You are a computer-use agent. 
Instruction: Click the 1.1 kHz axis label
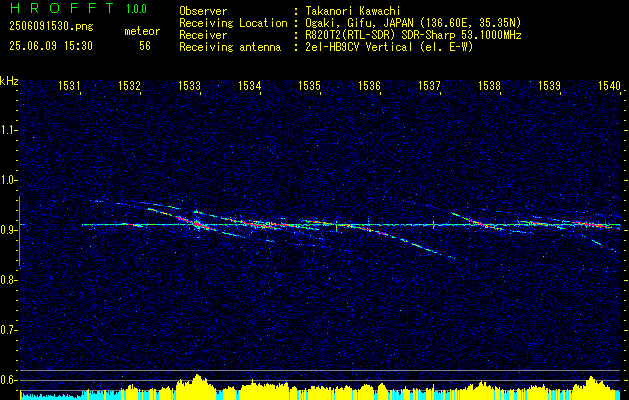(8, 130)
